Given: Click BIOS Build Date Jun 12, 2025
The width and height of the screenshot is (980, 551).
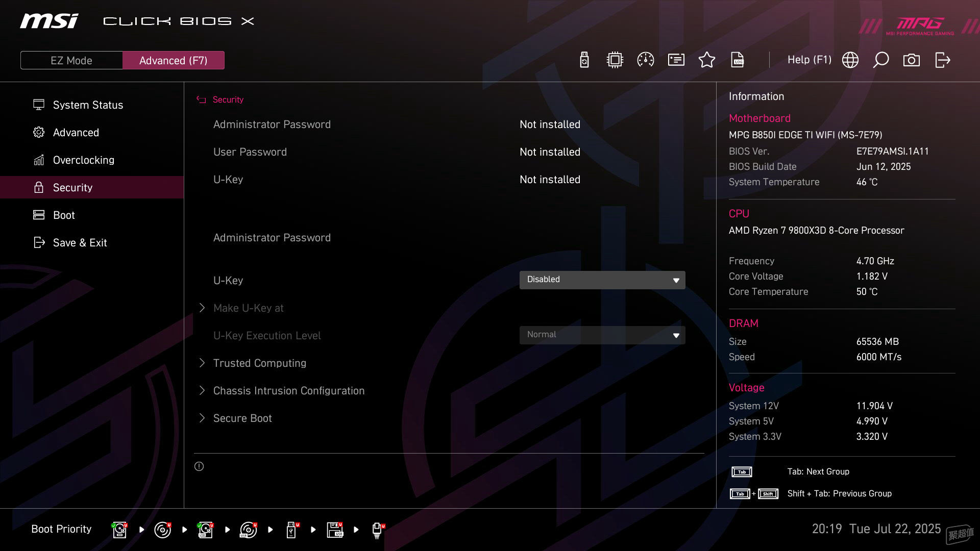Looking at the screenshot, I should [883, 166].
